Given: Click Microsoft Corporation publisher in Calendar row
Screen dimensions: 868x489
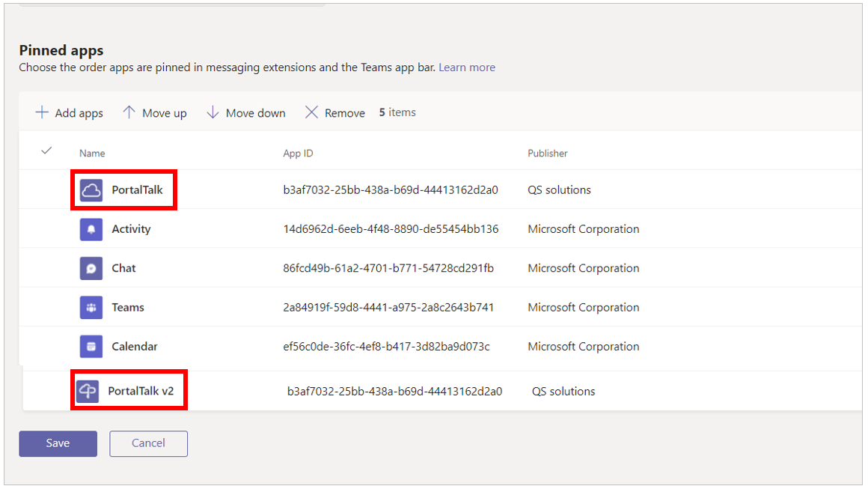Looking at the screenshot, I should (x=583, y=347).
